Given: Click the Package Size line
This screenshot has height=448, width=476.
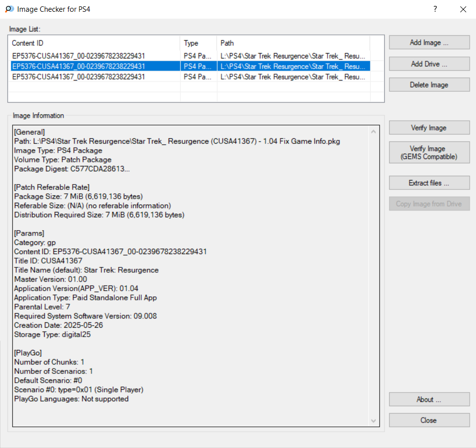Looking at the screenshot, I should point(78,197).
